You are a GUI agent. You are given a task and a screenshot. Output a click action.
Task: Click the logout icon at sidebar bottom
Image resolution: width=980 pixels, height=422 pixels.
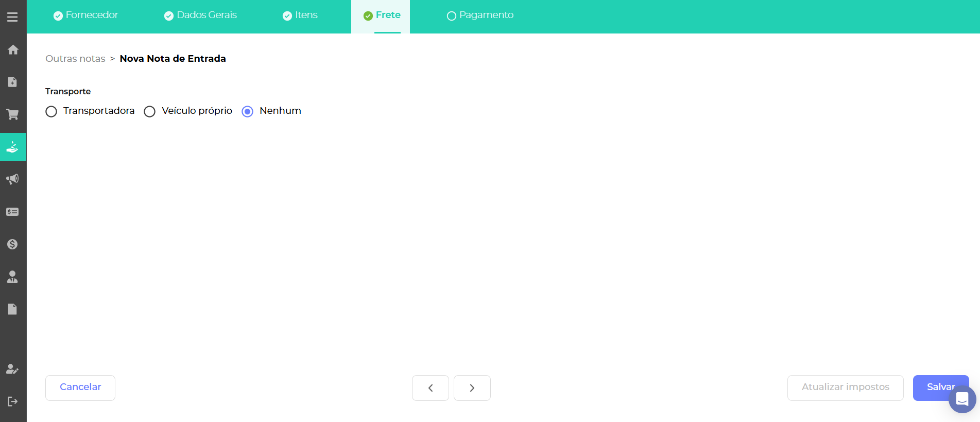tap(13, 401)
